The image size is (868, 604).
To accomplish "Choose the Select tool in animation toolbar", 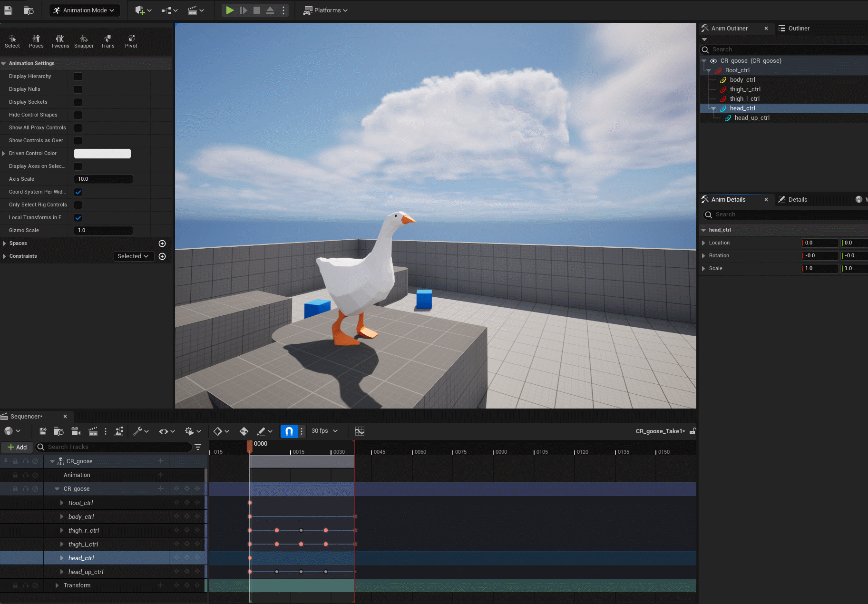I will [12, 41].
